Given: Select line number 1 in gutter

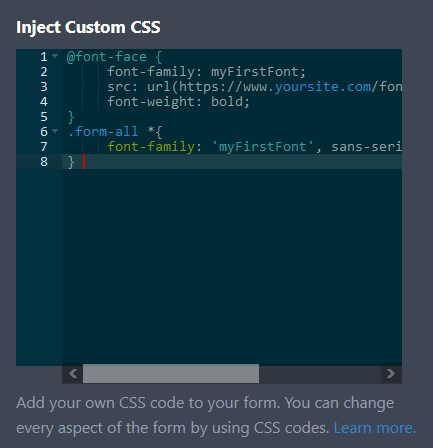Looking at the screenshot, I should (44, 57).
